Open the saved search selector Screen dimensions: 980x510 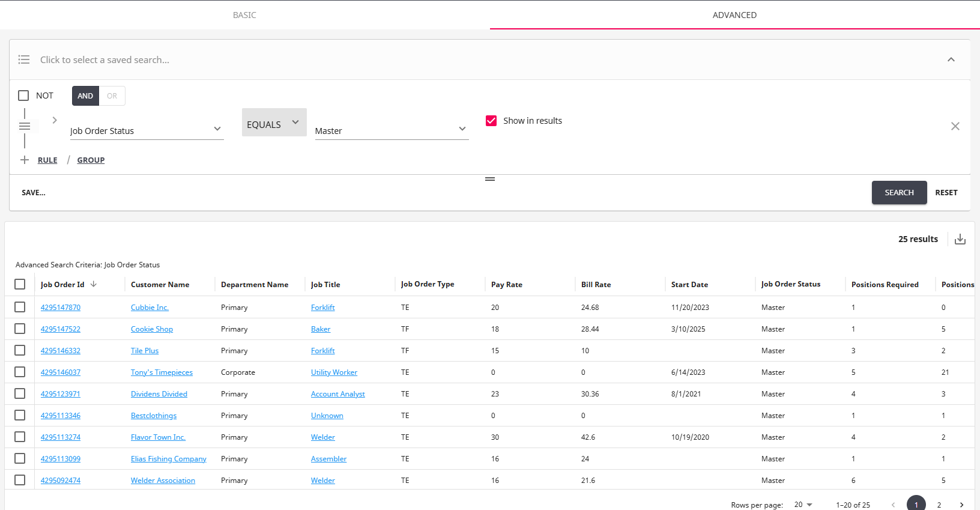(x=490, y=59)
